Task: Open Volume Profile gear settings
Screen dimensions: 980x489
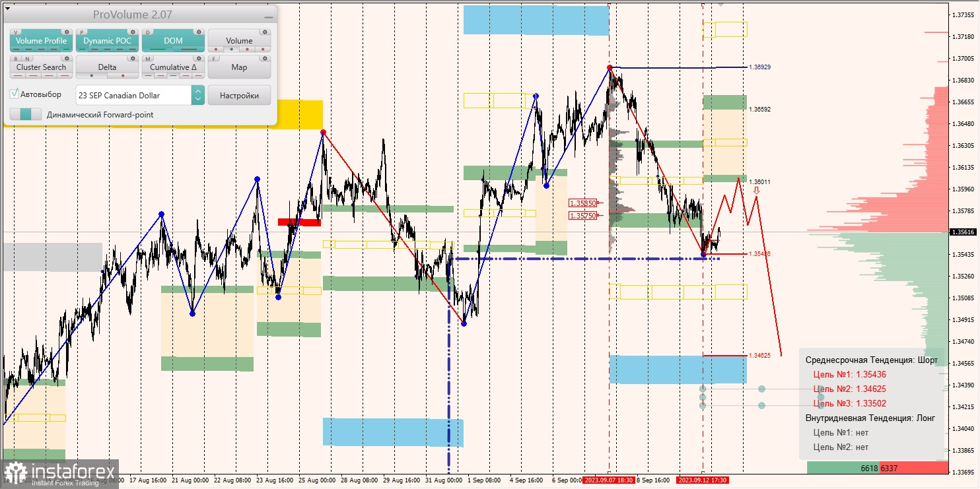Action: pyautogui.click(x=67, y=32)
